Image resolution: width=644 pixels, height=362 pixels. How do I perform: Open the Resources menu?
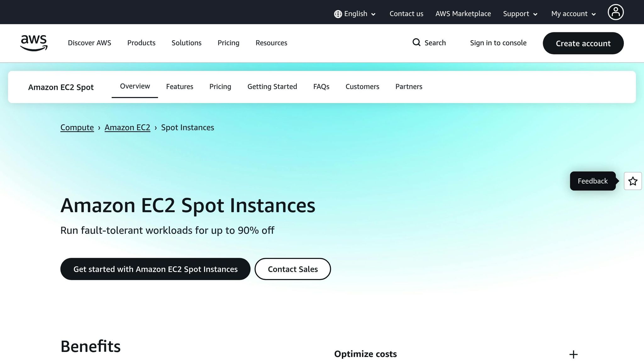point(271,43)
